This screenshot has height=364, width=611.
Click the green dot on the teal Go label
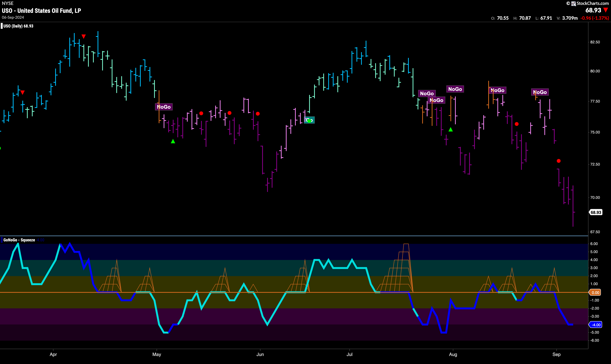309,121
